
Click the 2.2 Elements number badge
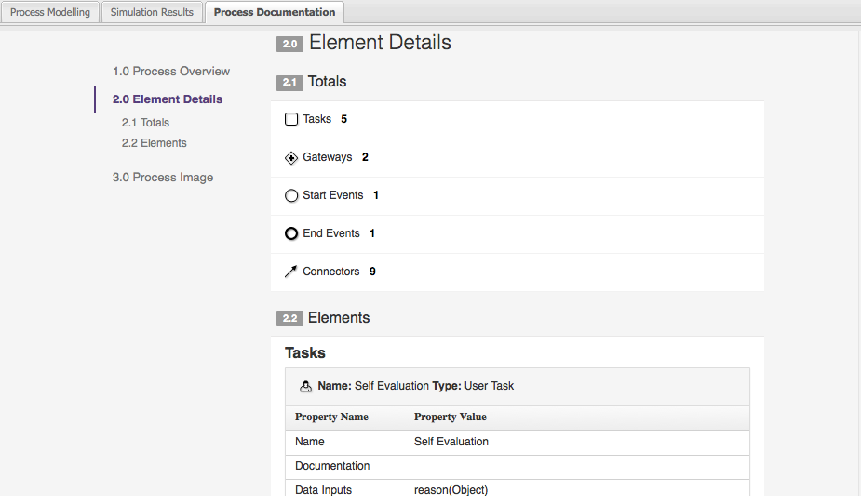(x=289, y=319)
